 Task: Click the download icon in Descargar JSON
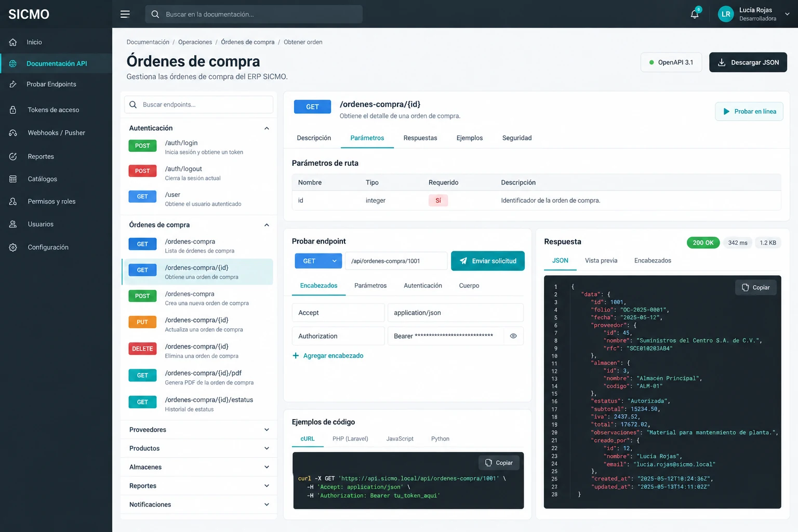[x=722, y=62]
